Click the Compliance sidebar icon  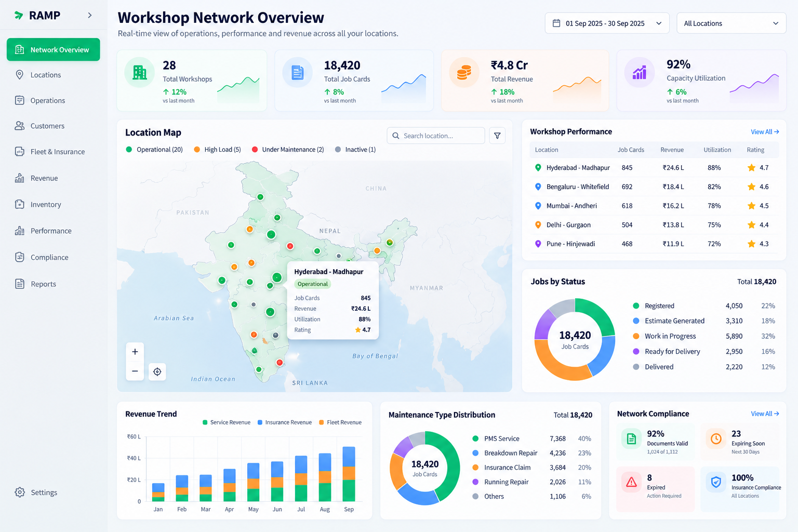coord(20,257)
